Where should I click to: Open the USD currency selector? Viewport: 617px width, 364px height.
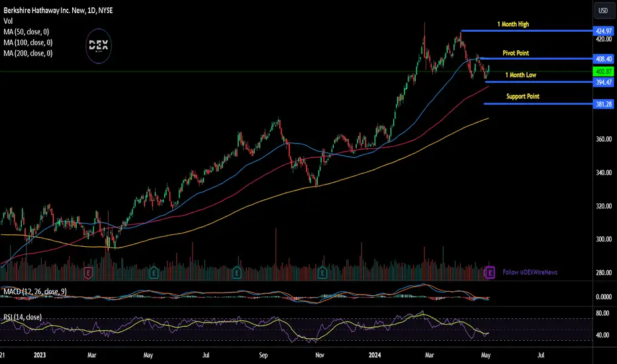tap(603, 11)
